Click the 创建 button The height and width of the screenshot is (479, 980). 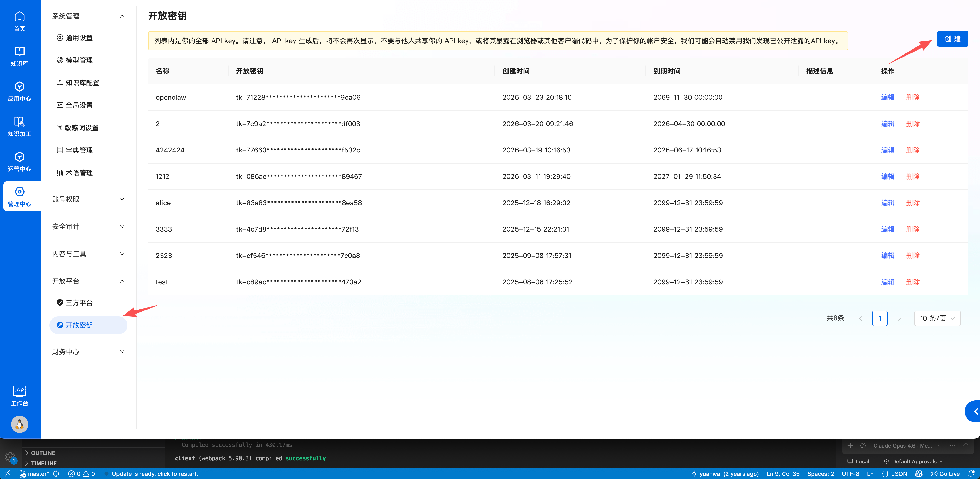[x=952, y=39]
